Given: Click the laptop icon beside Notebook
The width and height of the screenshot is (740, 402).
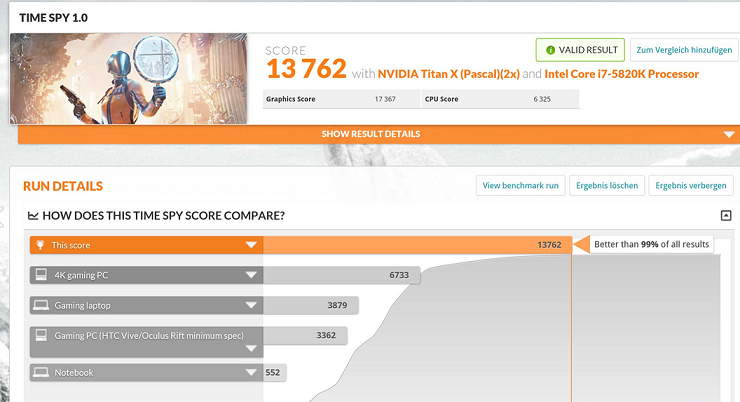Looking at the screenshot, I should click(x=41, y=372).
